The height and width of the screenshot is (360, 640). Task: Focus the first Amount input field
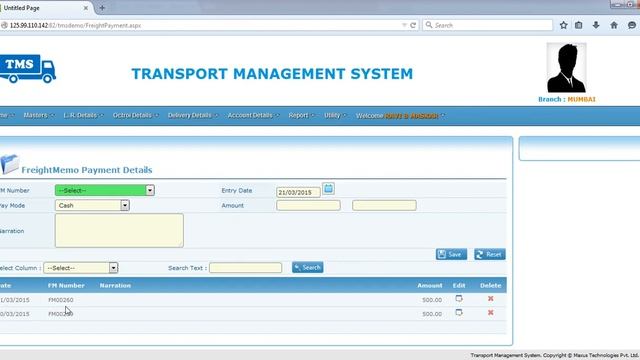click(x=308, y=205)
